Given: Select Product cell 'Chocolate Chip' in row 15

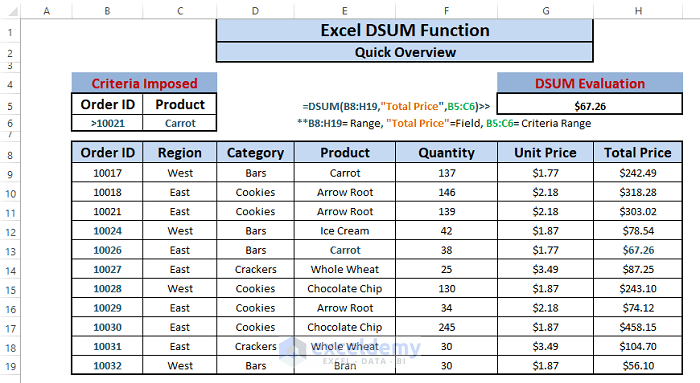Looking at the screenshot, I should coord(345,288).
